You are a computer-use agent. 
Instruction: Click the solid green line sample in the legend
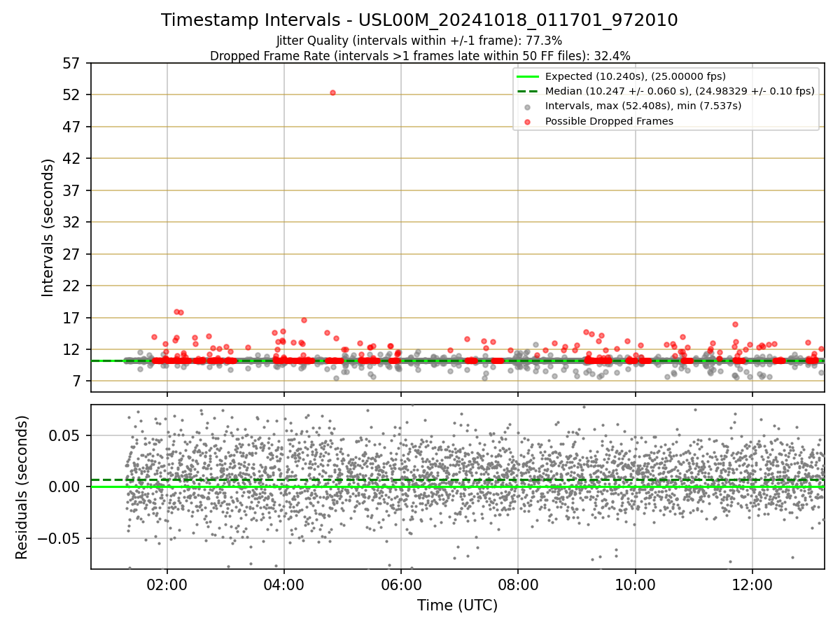(x=528, y=76)
